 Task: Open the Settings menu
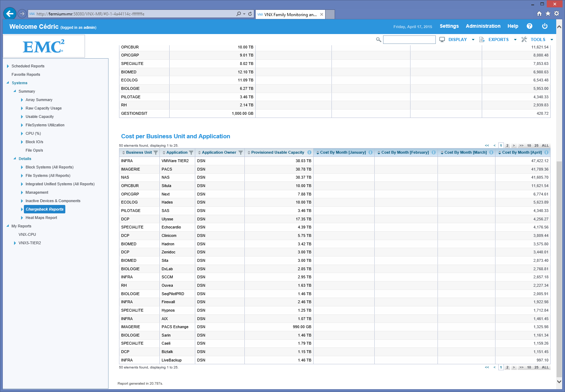click(x=449, y=26)
